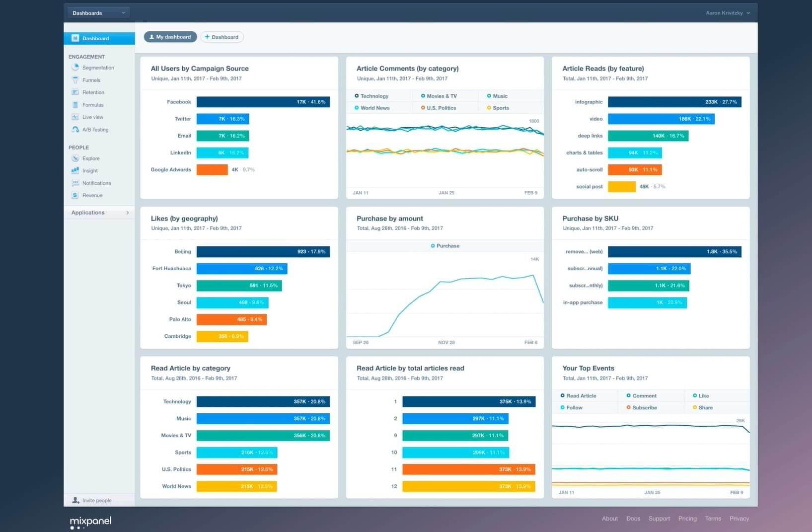Toggle Sports legend series
This screenshot has width=812, height=532.
[498, 108]
